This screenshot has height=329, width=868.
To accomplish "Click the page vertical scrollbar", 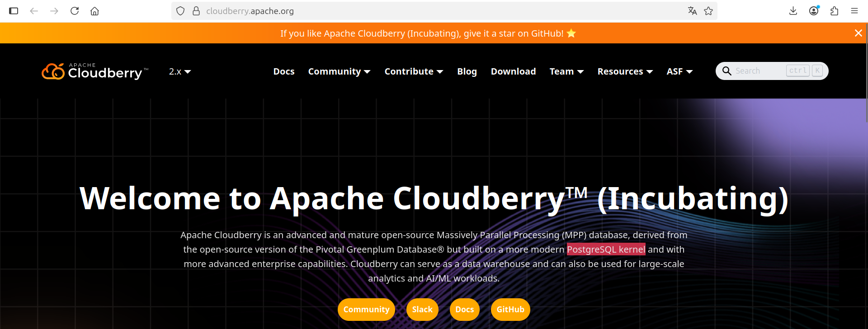I will pos(866,72).
